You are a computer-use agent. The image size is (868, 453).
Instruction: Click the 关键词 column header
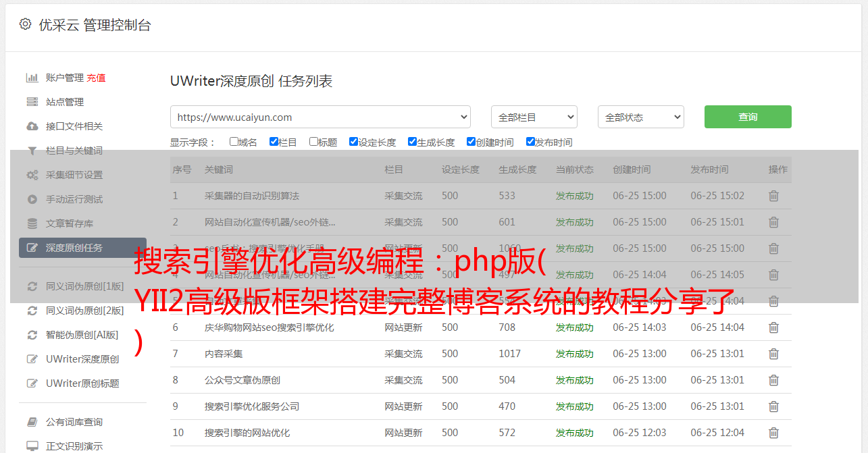pos(219,169)
